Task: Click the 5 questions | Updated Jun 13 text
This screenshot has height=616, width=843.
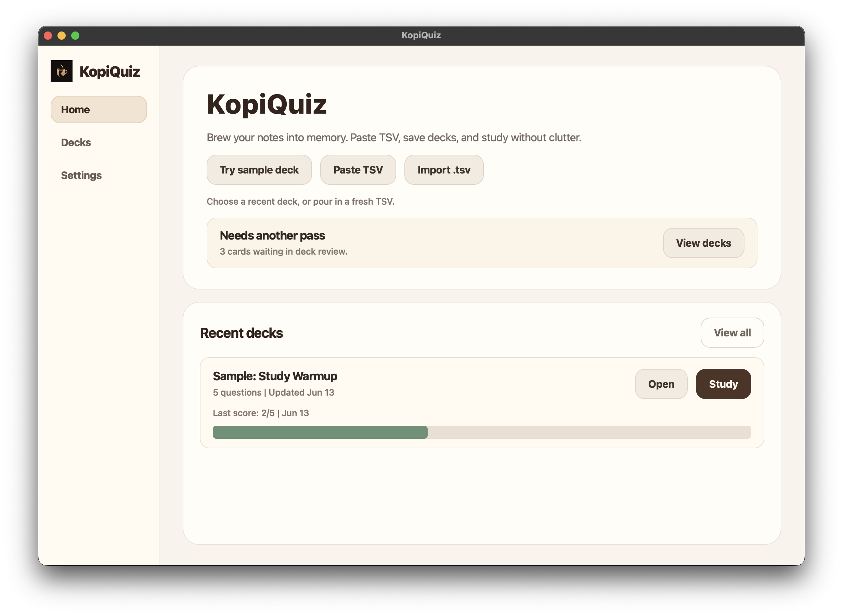Action: 274,393
